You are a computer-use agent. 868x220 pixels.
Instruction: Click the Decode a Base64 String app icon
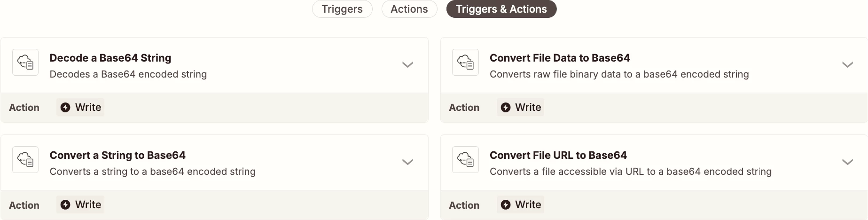[25, 62]
